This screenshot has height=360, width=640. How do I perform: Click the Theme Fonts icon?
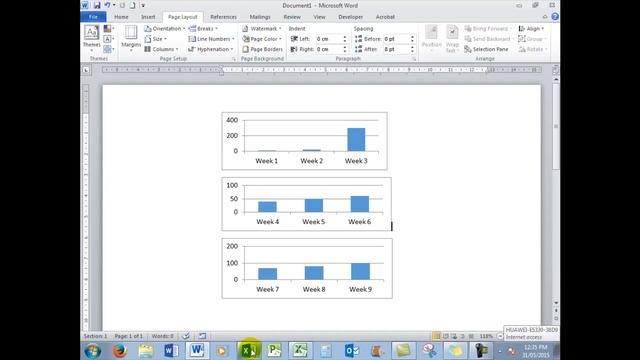108,39
